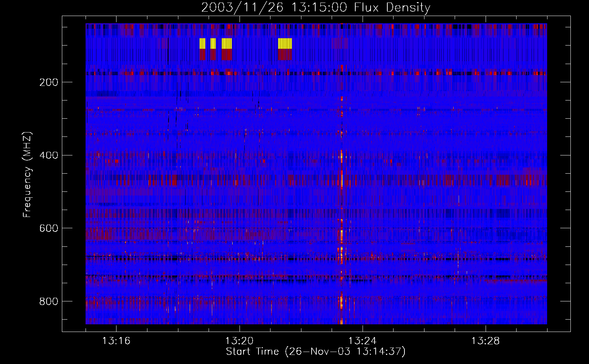Click the 13:16 time tick label
This screenshot has width=589, height=364.
point(116,341)
